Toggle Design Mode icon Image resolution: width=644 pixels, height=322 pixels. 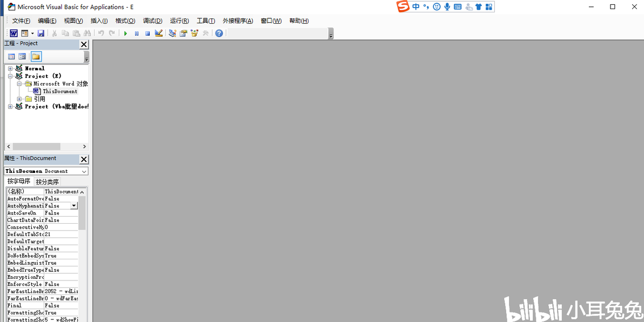click(158, 33)
